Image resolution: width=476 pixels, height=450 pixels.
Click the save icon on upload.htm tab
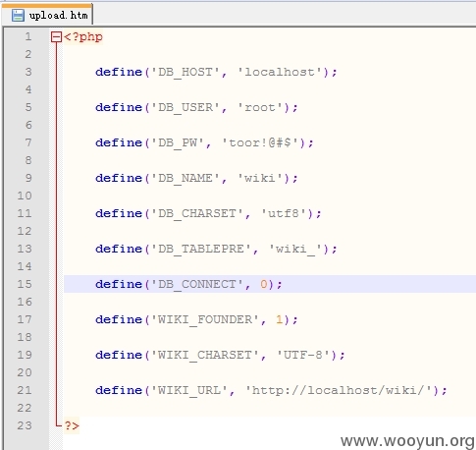18,16
